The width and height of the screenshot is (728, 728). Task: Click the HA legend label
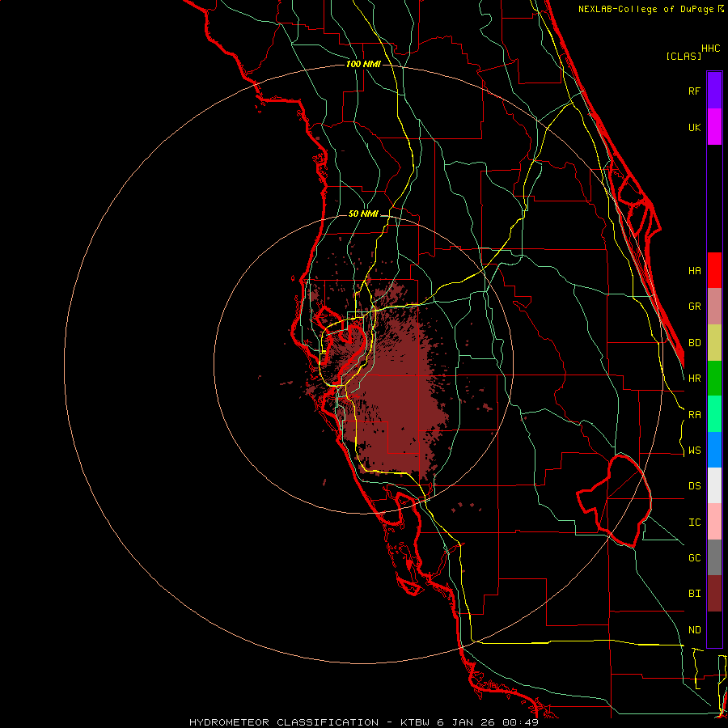(694, 270)
